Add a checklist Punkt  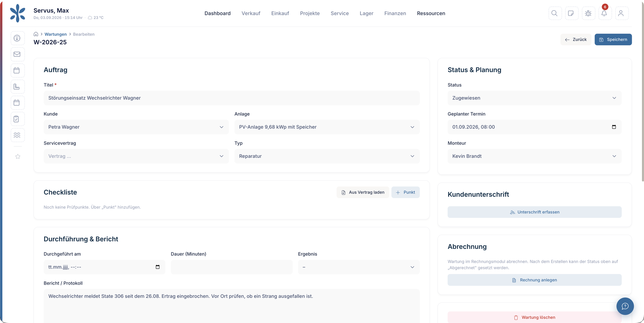[x=405, y=192]
